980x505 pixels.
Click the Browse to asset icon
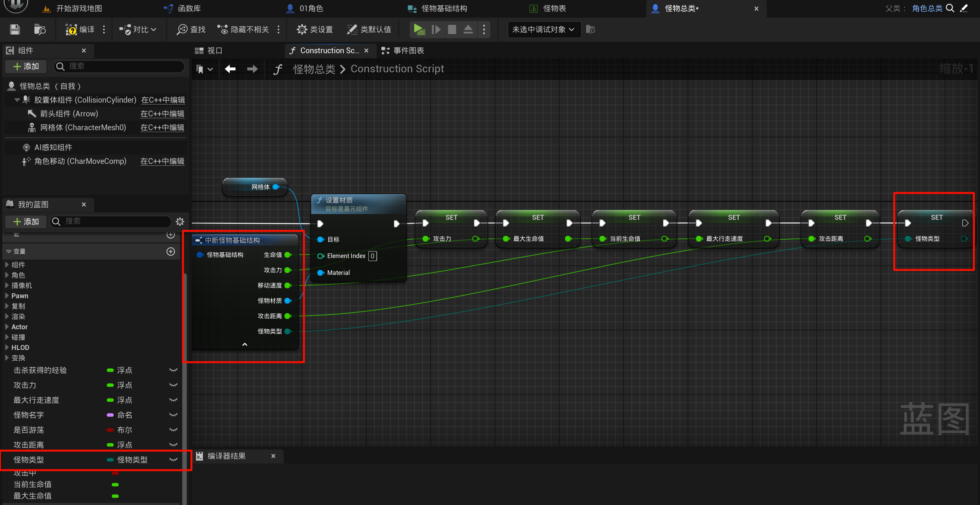[x=39, y=29]
